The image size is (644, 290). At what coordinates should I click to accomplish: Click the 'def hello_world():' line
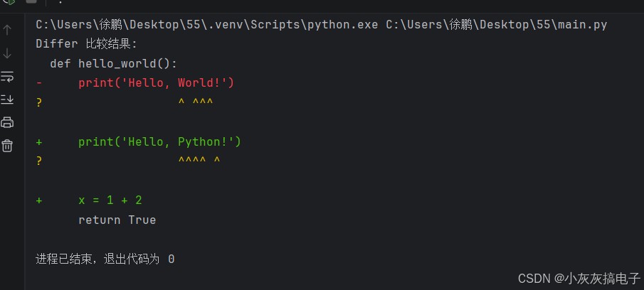(x=113, y=63)
